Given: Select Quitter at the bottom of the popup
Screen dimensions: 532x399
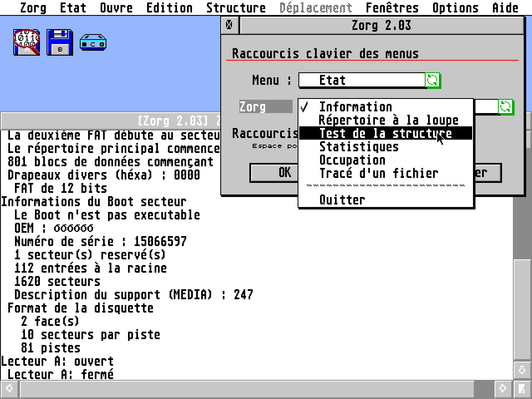Looking at the screenshot, I should (342, 200).
